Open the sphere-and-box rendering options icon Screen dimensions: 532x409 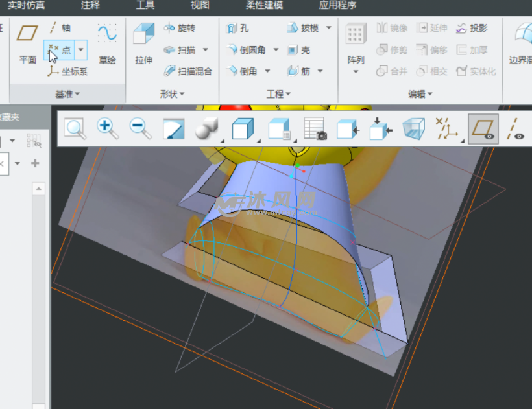click(x=208, y=129)
